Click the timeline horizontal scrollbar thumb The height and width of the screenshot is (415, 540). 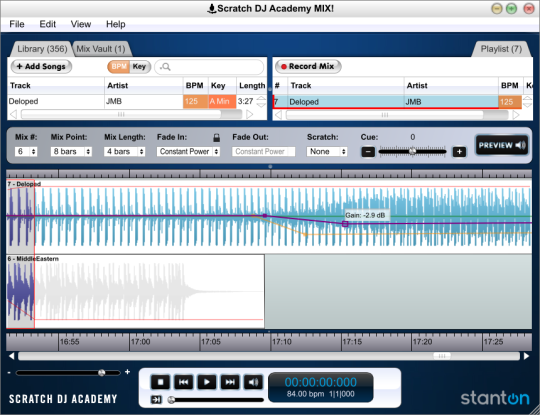point(442,356)
